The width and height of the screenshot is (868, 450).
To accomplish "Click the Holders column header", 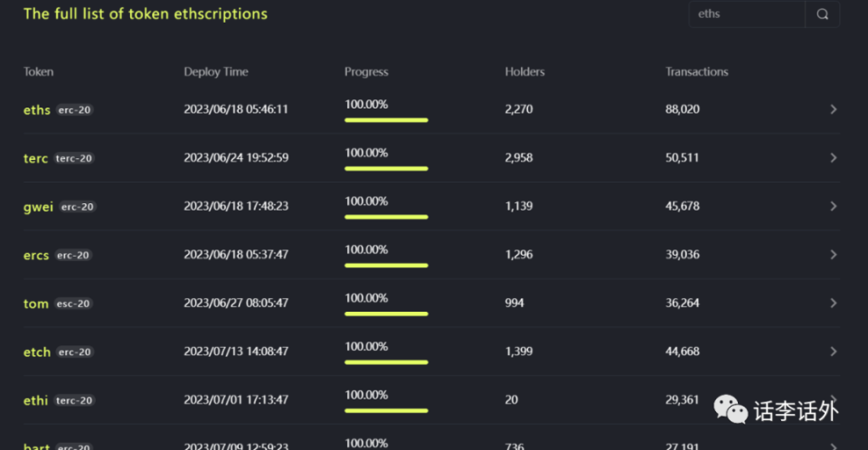I will [x=524, y=72].
